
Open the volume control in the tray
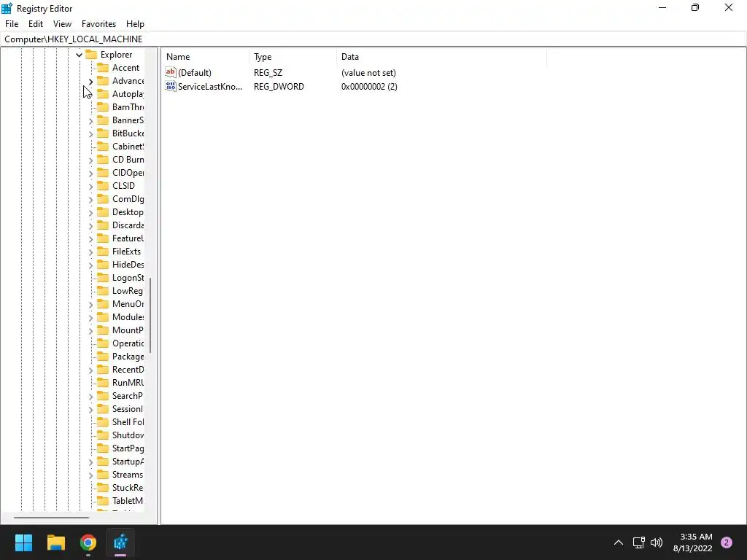pos(657,542)
